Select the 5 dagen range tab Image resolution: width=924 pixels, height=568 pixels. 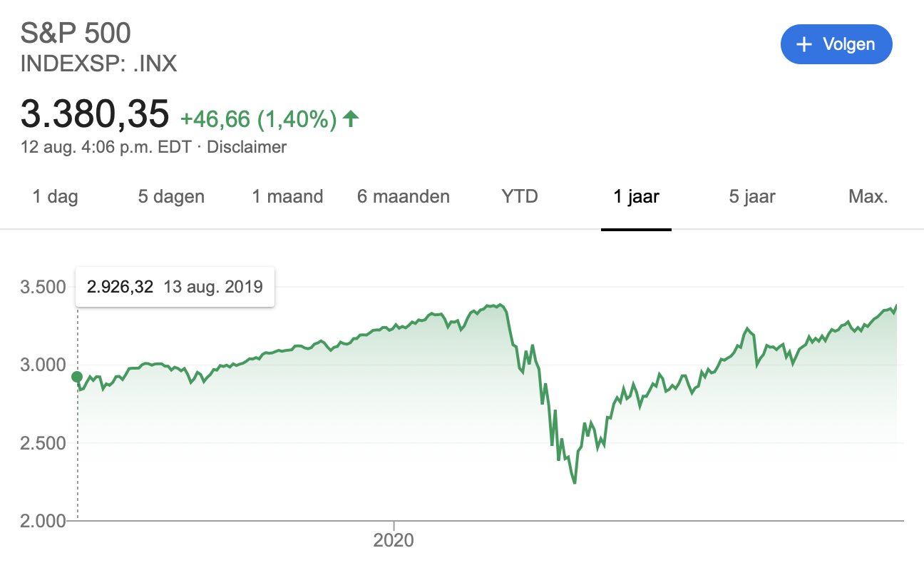pos(171,196)
